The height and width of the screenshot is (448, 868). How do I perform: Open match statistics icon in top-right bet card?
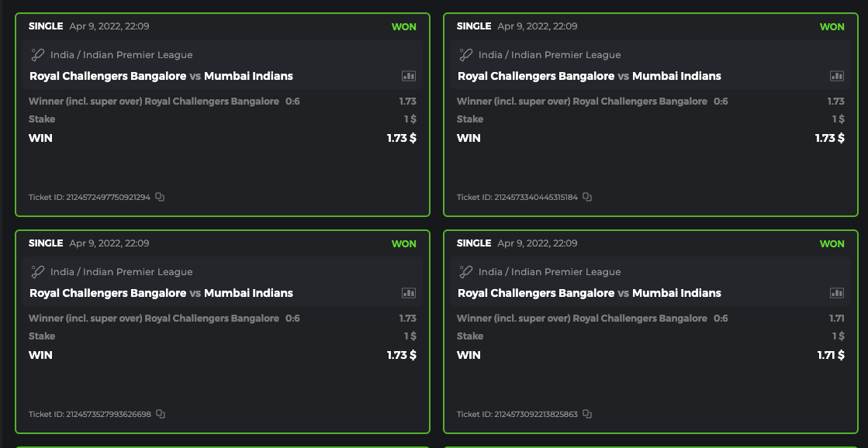pos(837,76)
